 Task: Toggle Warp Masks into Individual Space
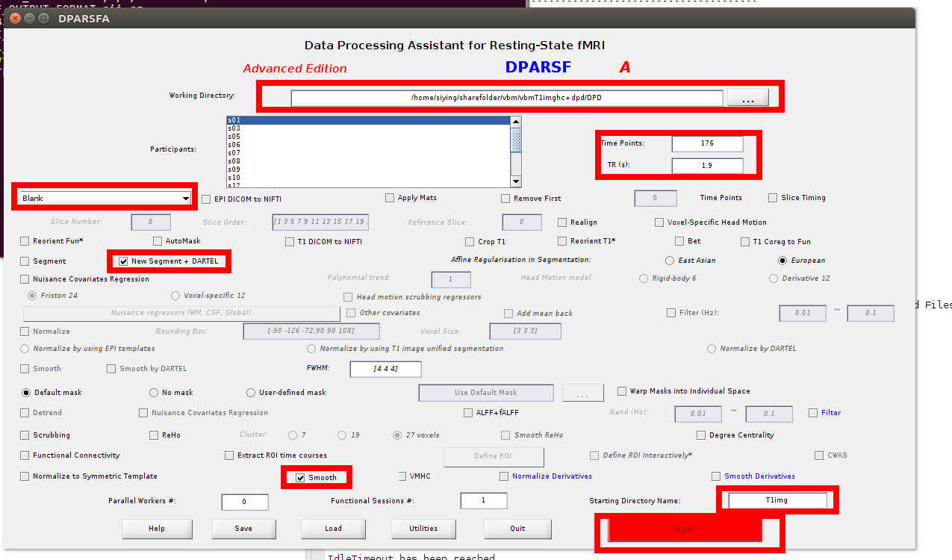[622, 391]
